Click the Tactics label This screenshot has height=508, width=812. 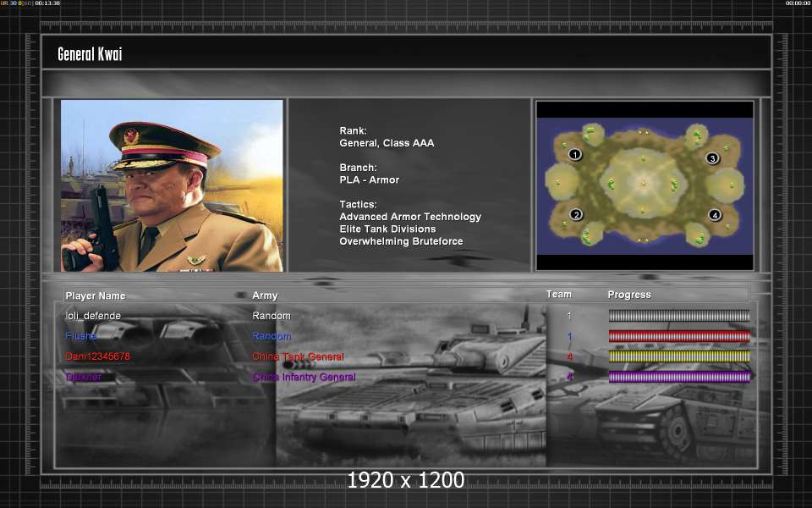(359, 204)
